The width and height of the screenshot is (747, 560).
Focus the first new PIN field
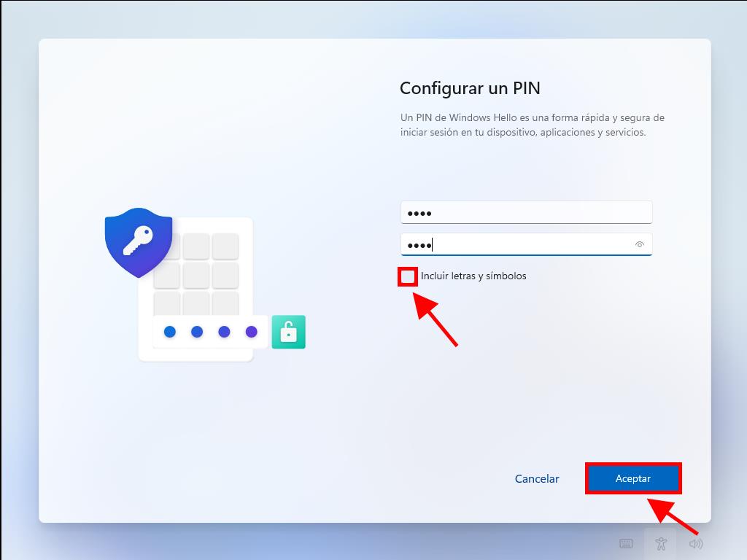pos(527,212)
